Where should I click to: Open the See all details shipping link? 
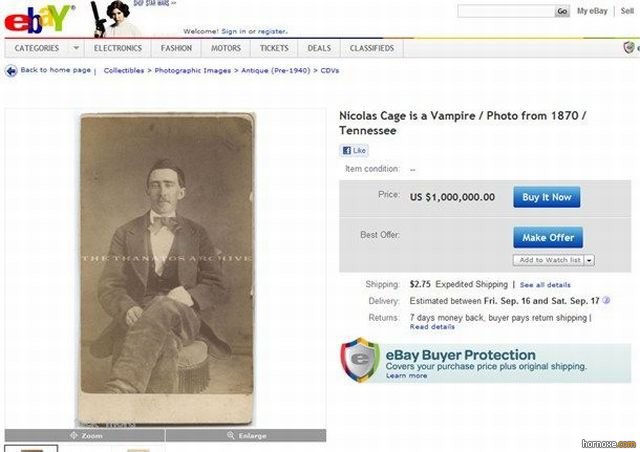tap(545, 285)
